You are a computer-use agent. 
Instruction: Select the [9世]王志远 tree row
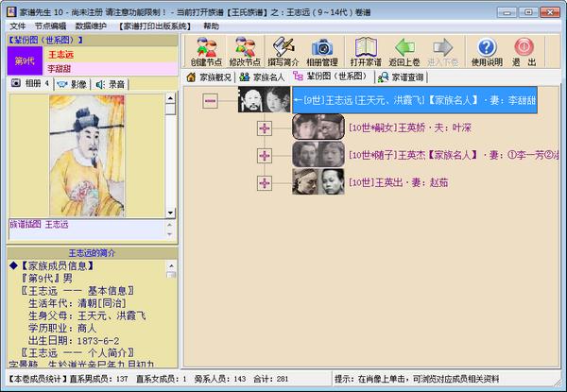point(415,100)
